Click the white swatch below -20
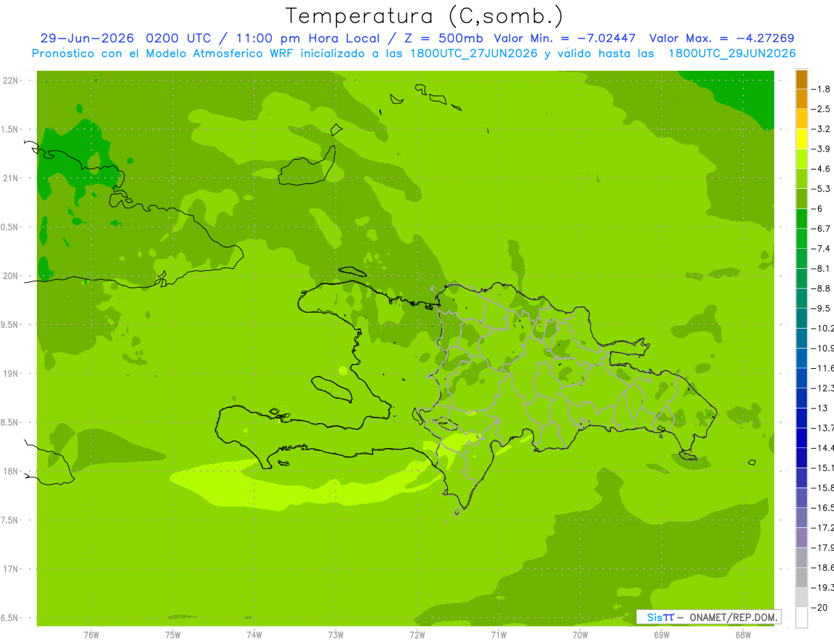The width and height of the screenshot is (834, 644). 801,618
